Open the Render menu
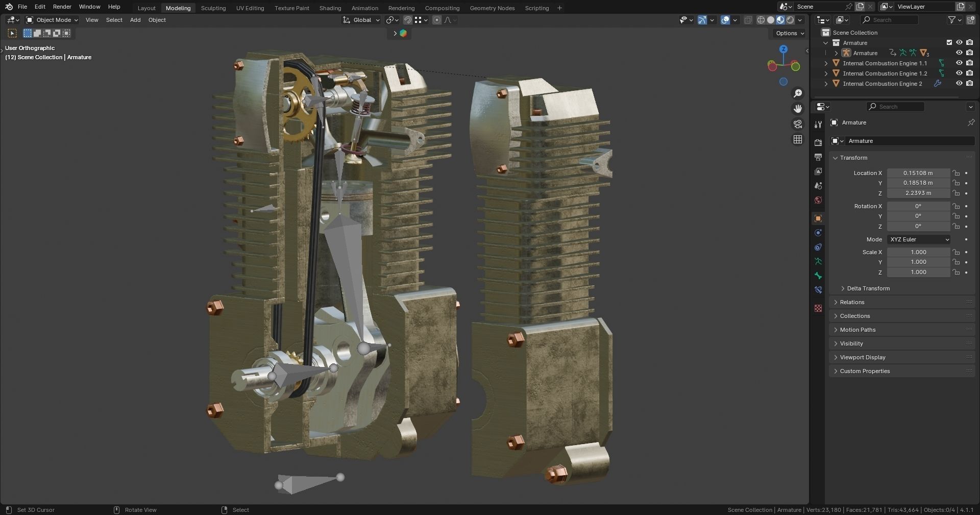The height and width of the screenshot is (515, 980). pyautogui.click(x=62, y=7)
